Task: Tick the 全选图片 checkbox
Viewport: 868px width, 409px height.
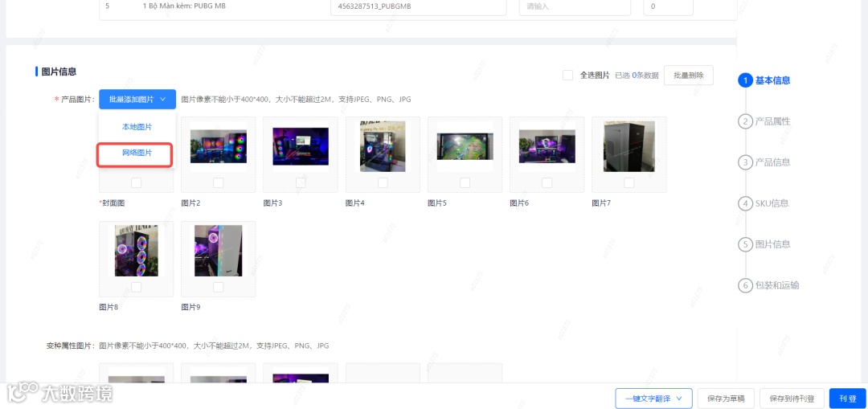Action: point(567,76)
